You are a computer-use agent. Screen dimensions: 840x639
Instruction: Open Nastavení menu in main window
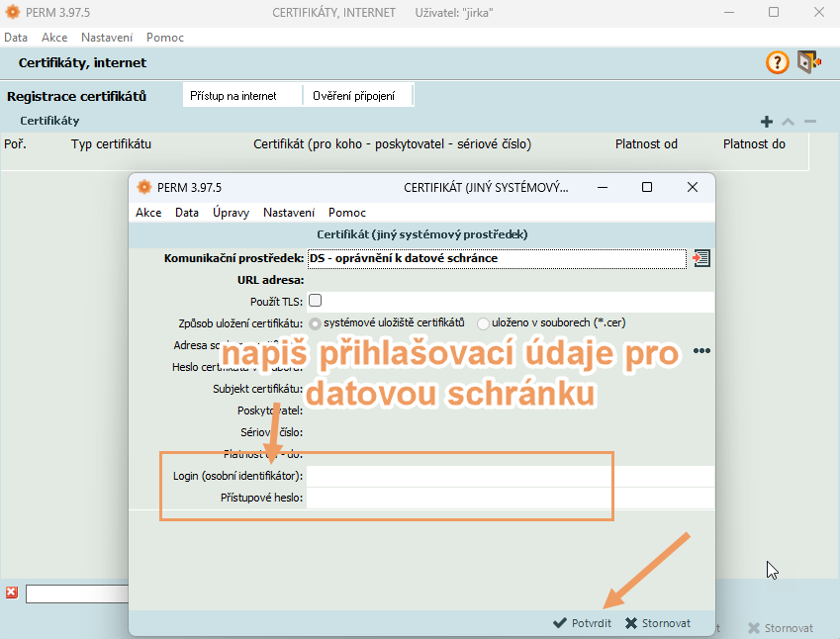[107, 38]
